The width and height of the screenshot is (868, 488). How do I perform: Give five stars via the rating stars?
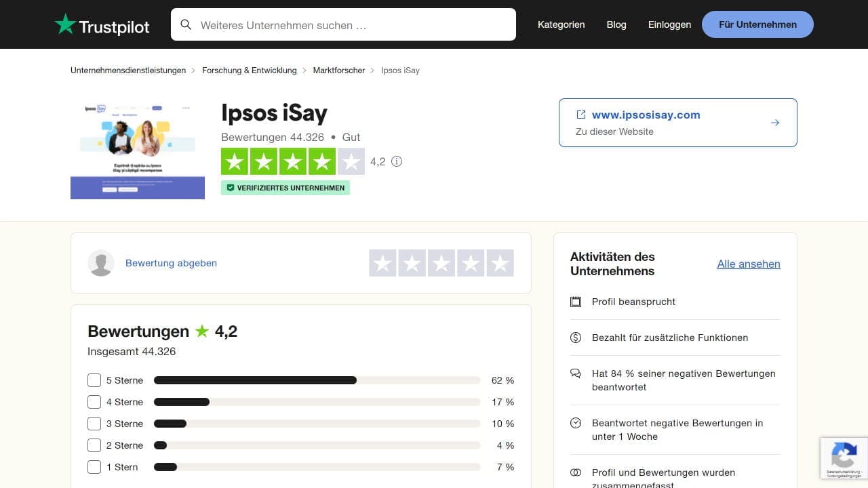pos(500,263)
